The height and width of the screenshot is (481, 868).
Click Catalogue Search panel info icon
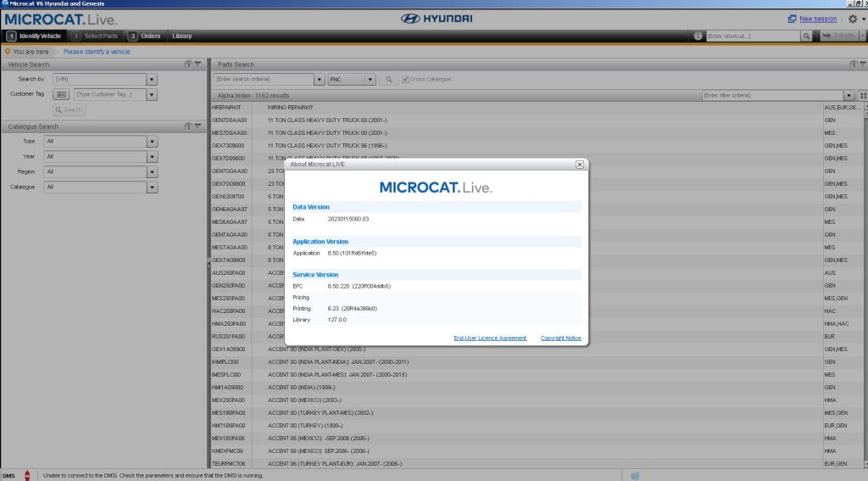click(188, 126)
